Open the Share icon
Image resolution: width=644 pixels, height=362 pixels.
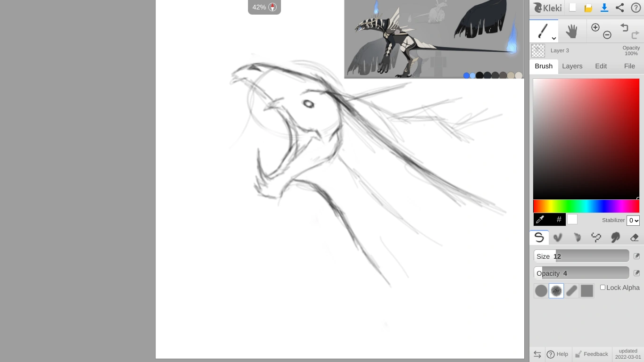[x=619, y=8]
